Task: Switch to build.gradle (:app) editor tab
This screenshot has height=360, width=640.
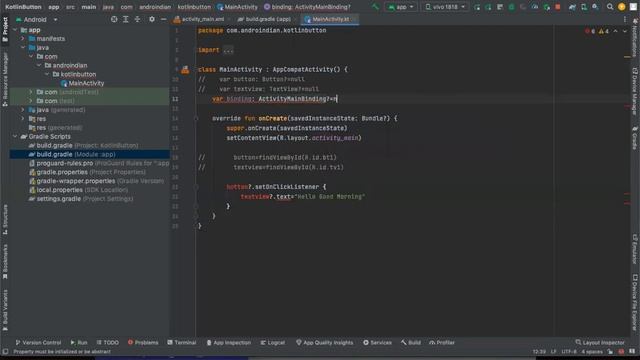Action: click(x=264, y=19)
